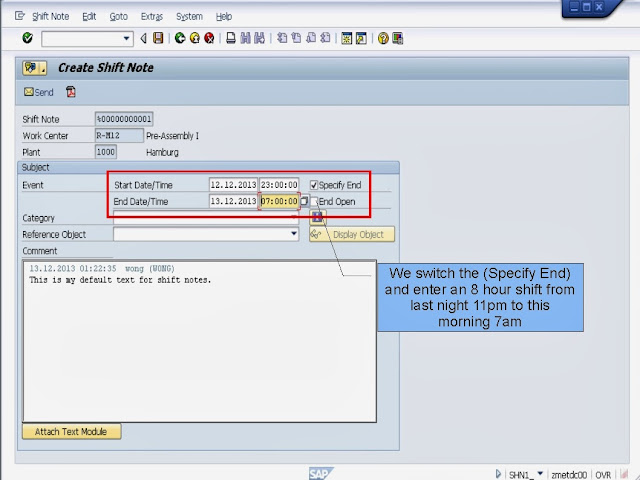This screenshot has width=640, height=480.
Task: Click the Category input field
Action: (x=206, y=218)
